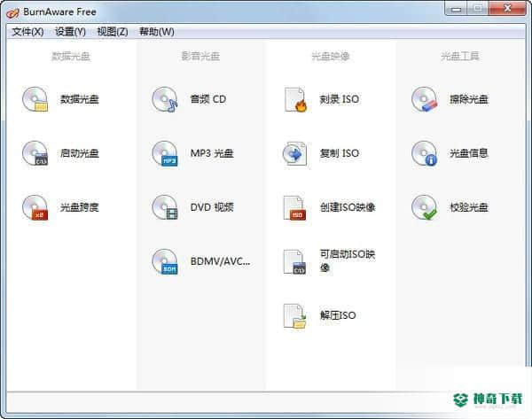
Task: Choose the 光盘跨度 text label
Action: coord(80,207)
